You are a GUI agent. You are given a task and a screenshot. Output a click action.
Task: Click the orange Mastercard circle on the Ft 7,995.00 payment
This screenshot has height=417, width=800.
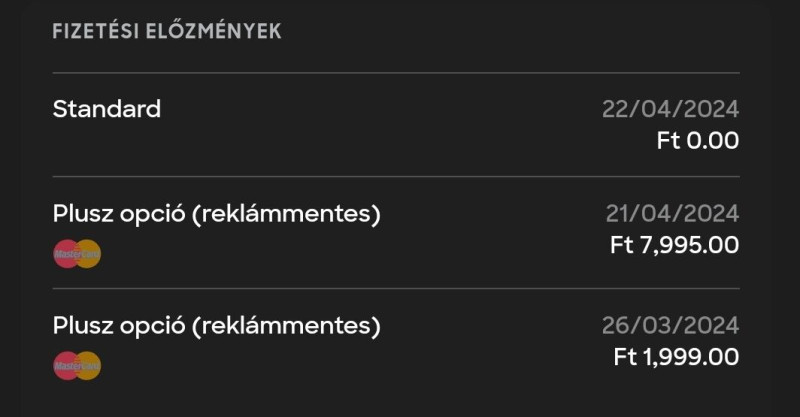click(x=89, y=255)
